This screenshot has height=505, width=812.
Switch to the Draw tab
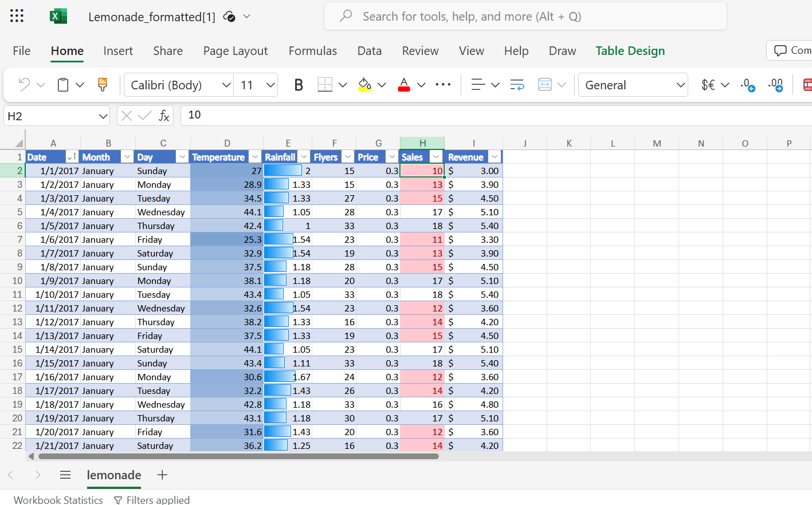[563, 51]
